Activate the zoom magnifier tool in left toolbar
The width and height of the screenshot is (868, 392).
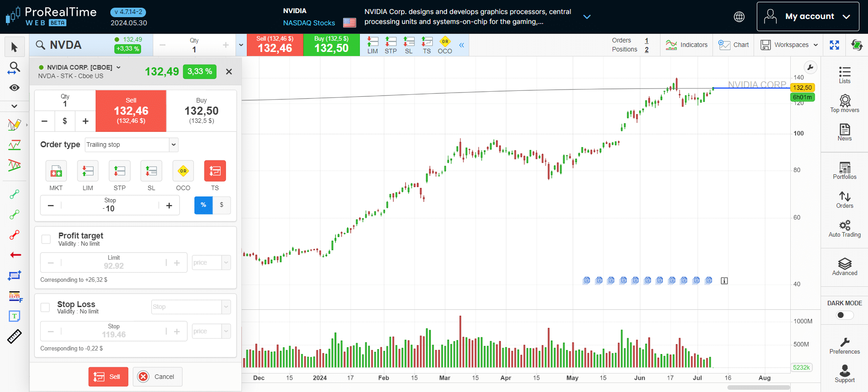(14, 68)
